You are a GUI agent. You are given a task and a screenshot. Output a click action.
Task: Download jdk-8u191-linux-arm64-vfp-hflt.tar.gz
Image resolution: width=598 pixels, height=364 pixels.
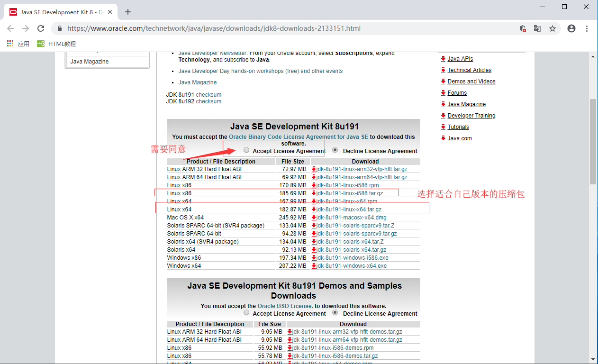coord(362,177)
